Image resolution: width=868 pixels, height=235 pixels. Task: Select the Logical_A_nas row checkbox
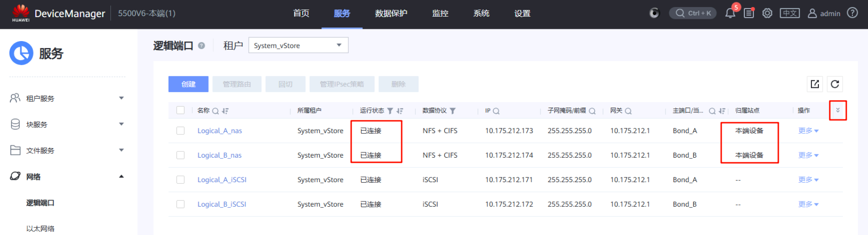[180, 131]
